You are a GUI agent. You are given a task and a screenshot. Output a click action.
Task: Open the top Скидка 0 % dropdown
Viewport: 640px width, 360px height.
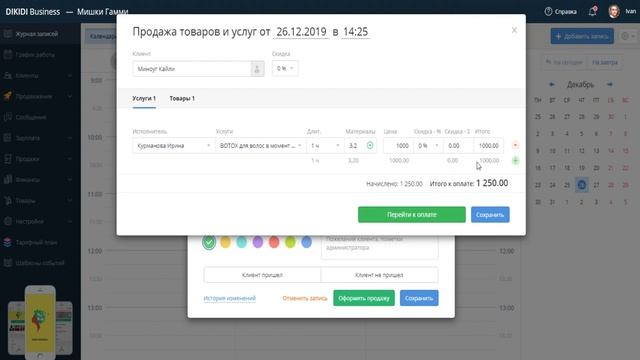(285, 68)
